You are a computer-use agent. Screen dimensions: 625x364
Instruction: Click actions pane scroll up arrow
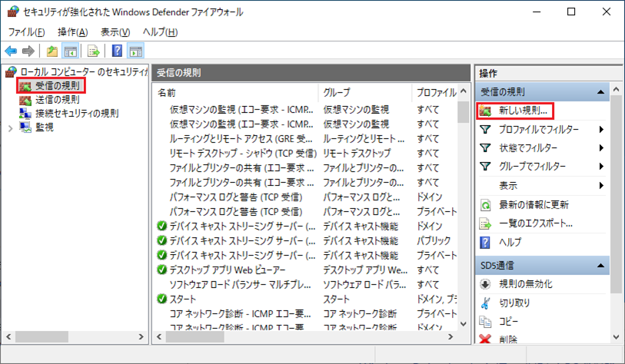[x=617, y=90]
